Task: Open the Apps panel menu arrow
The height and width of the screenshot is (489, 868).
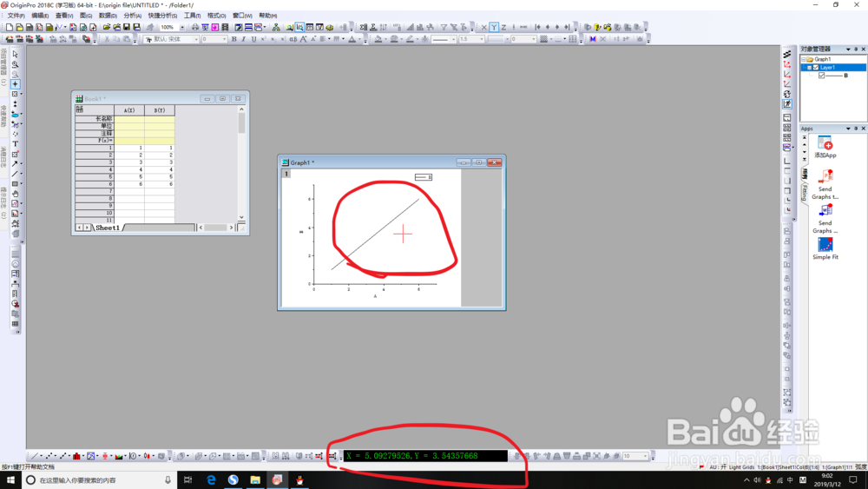Action: (x=848, y=129)
